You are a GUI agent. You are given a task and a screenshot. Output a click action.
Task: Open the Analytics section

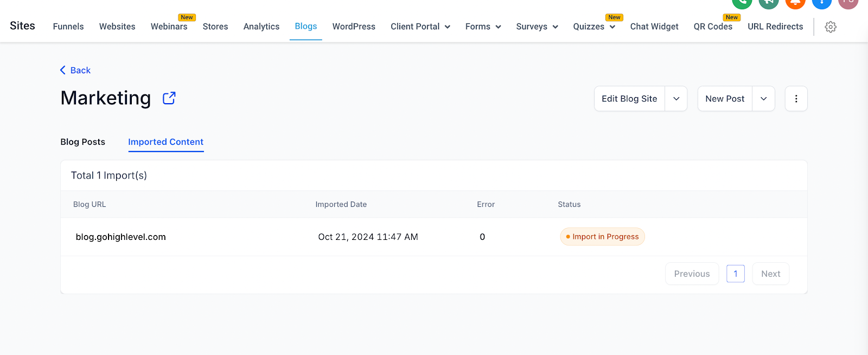click(261, 27)
